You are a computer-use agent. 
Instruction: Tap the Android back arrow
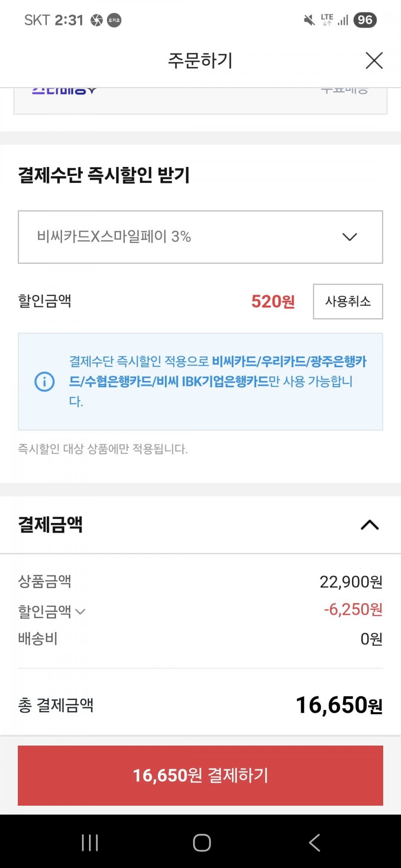coord(314,842)
